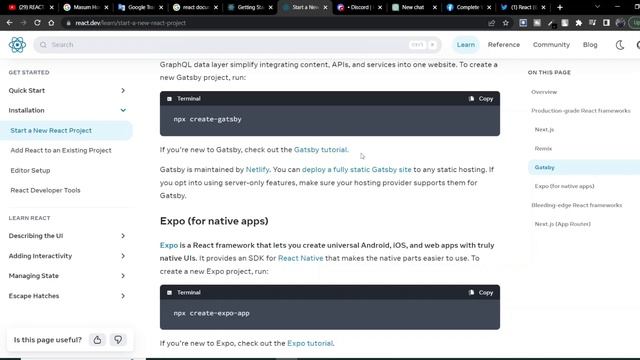Open the React Native link
Viewport: 640px width, 360px height.
300,258
